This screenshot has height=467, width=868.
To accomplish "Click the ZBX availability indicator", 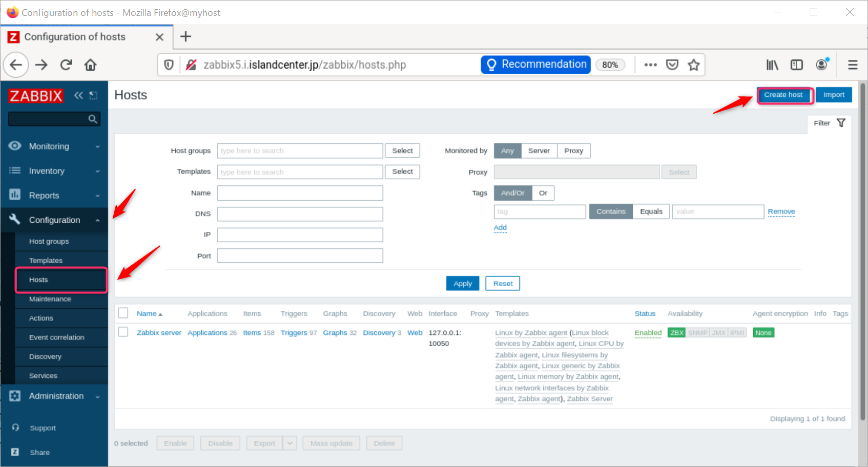I will pyautogui.click(x=677, y=333).
